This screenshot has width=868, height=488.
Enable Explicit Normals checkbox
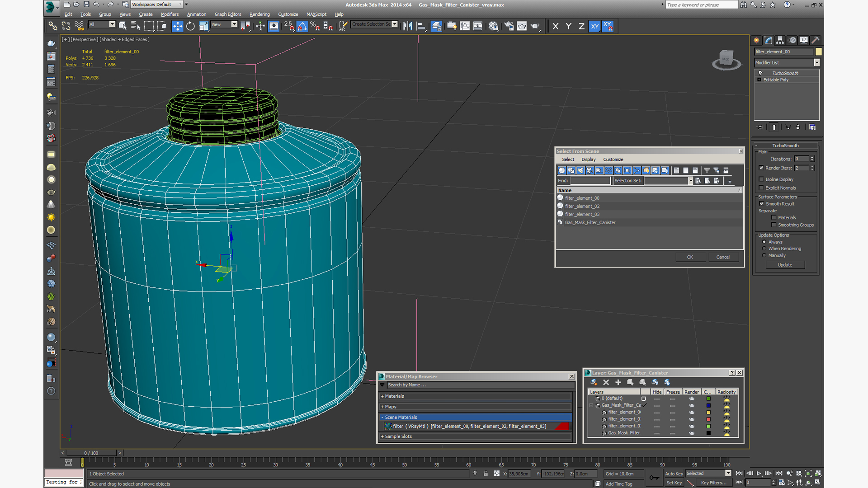click(x=761, y=188)
